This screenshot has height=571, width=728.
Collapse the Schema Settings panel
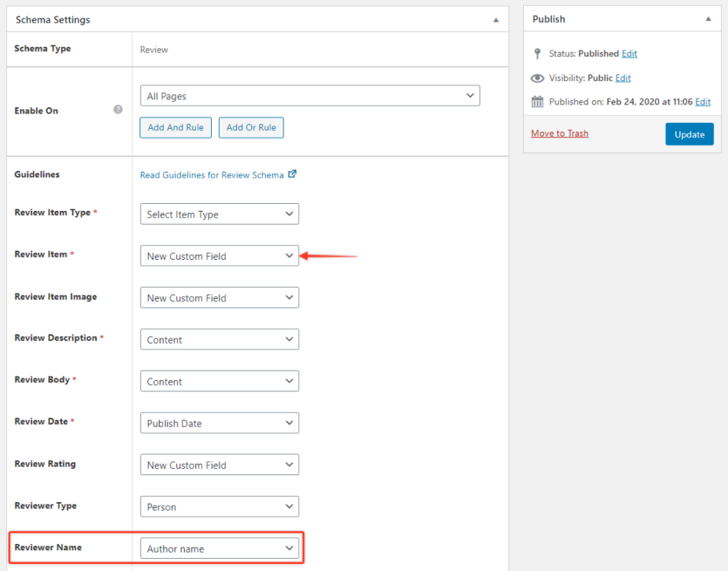pos(495,18)
